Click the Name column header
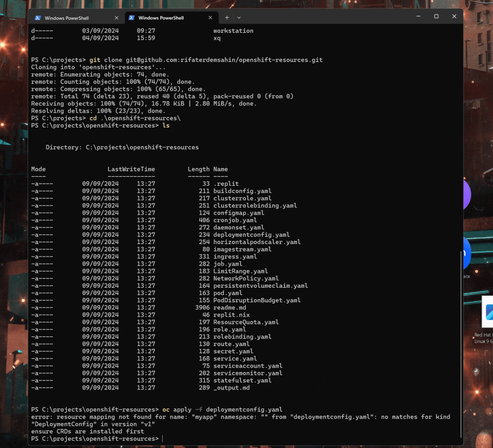The width and height of the screenshot is (493, 448). click(221, 169)
